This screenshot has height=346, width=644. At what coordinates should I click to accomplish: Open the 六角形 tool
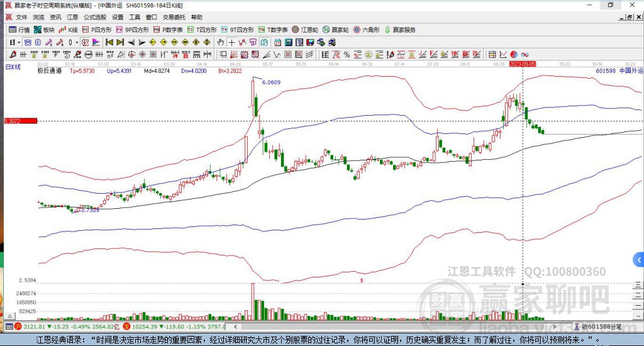367,30
